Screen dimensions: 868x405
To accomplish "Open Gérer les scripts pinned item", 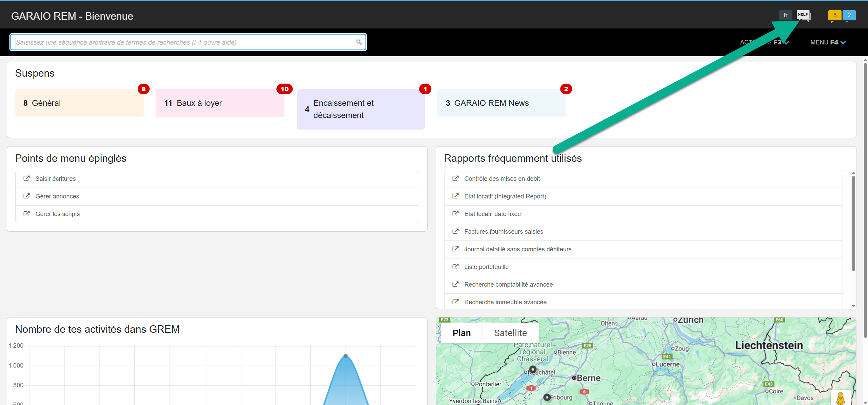I will 58,214.
